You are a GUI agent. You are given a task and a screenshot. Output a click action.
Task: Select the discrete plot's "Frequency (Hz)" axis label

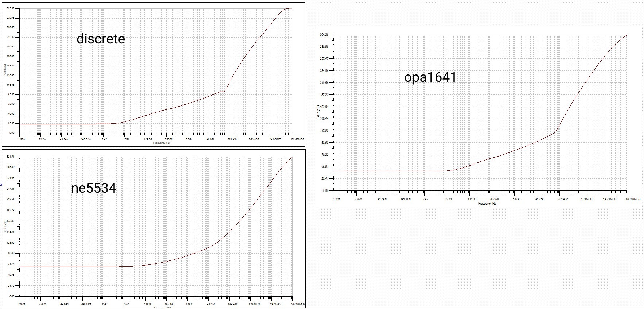pos(162,143)
